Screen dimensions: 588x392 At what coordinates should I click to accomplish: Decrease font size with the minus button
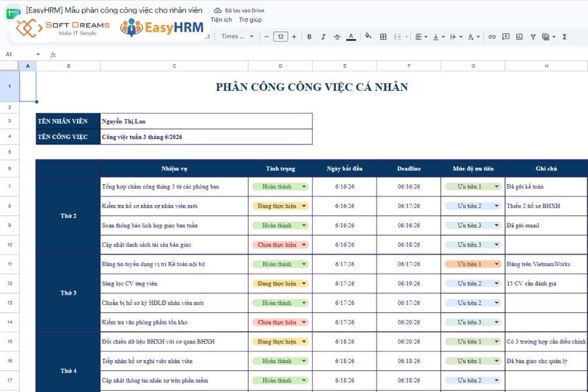click(x=267, y=37)
